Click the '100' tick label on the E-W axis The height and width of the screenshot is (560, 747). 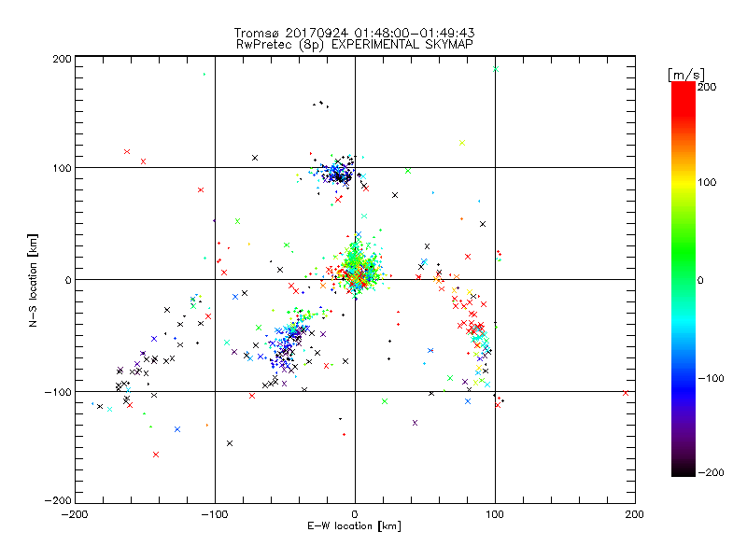(495, 514)
